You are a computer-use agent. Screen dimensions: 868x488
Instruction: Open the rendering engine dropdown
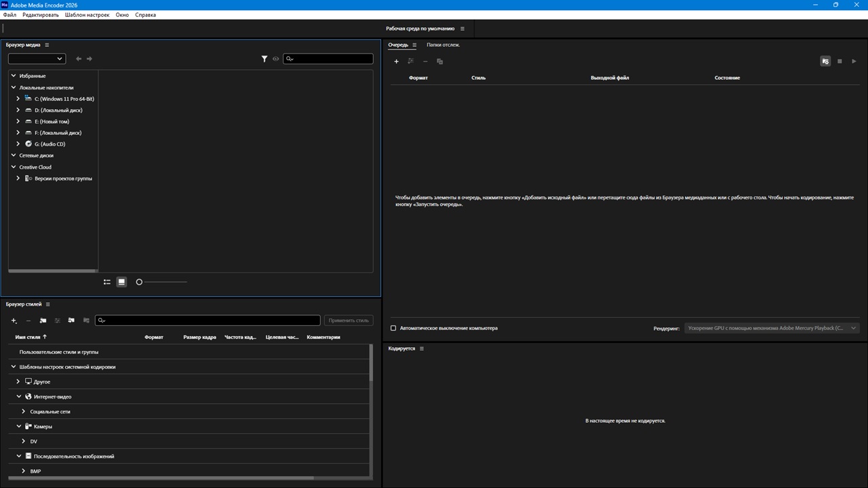[x=772, y=328]
